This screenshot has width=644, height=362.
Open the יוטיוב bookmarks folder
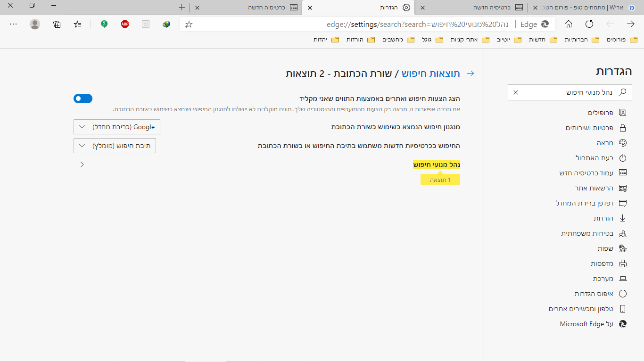click(x=509, y=40)
